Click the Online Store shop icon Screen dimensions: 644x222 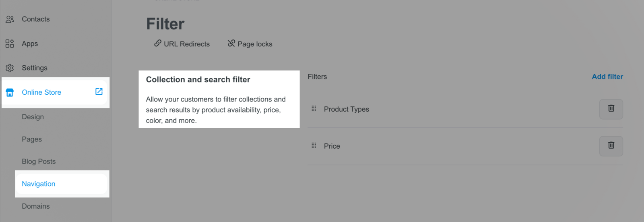point(10,92)
